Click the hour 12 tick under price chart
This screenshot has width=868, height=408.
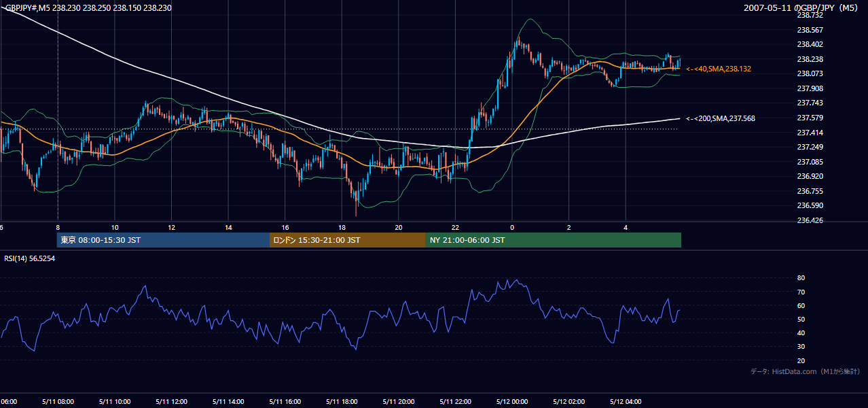click(x=171, y=227)
